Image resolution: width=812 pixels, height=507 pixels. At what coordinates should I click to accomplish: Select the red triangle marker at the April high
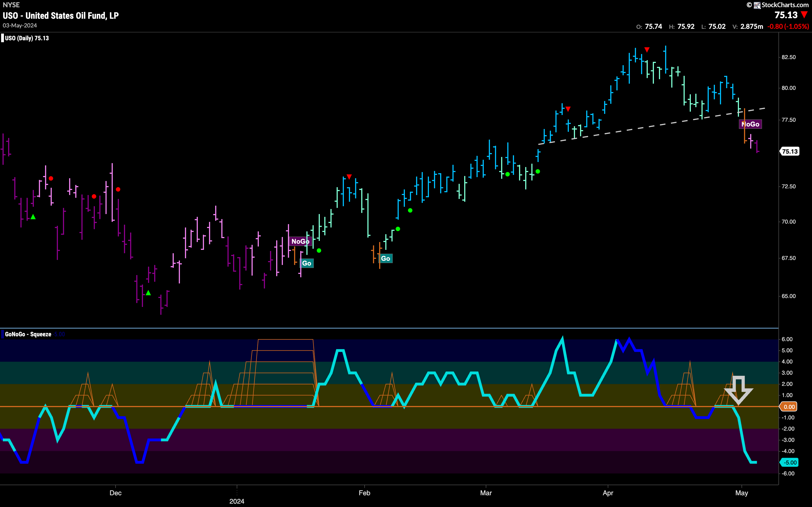tap(647, 50)
